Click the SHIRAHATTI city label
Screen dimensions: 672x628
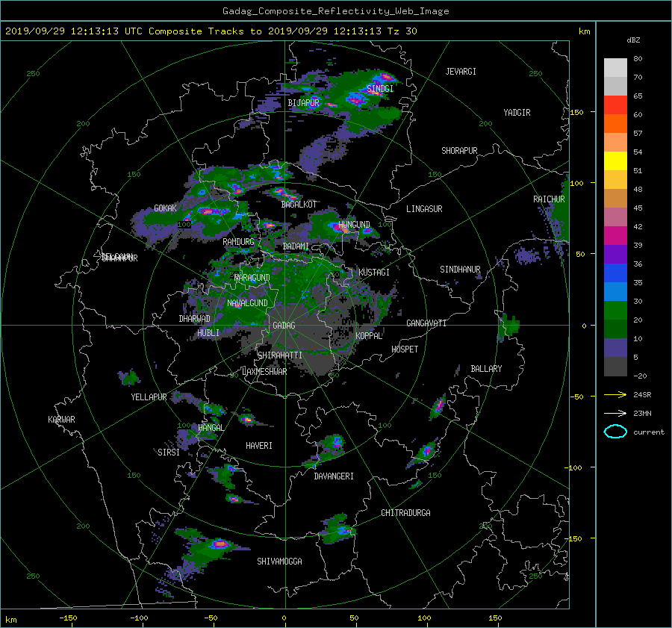[x=280, y=355]
